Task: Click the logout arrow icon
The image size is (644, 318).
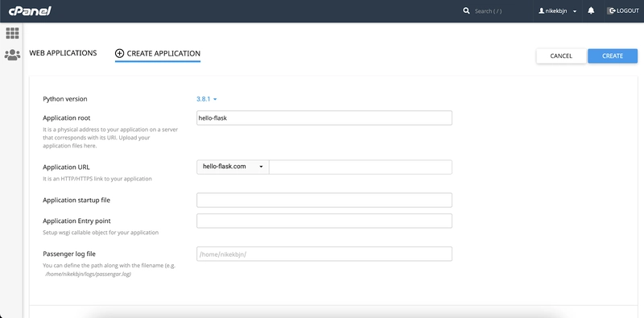Action: [613, 11]
